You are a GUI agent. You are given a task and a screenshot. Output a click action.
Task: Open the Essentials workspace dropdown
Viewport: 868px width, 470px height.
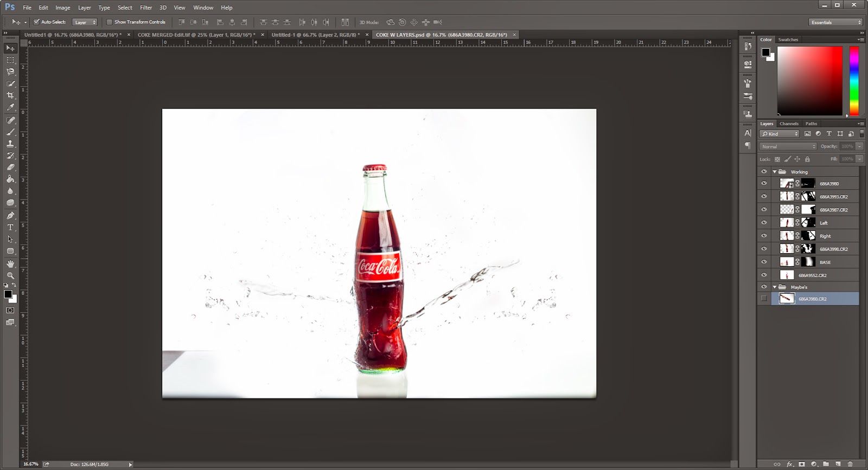point(835,22)
